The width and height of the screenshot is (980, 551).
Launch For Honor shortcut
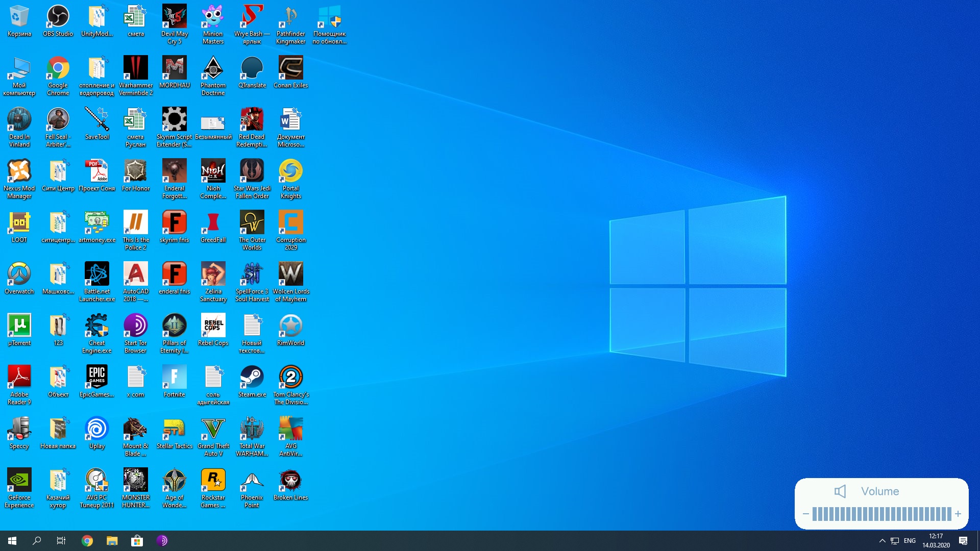pos(135,176)
